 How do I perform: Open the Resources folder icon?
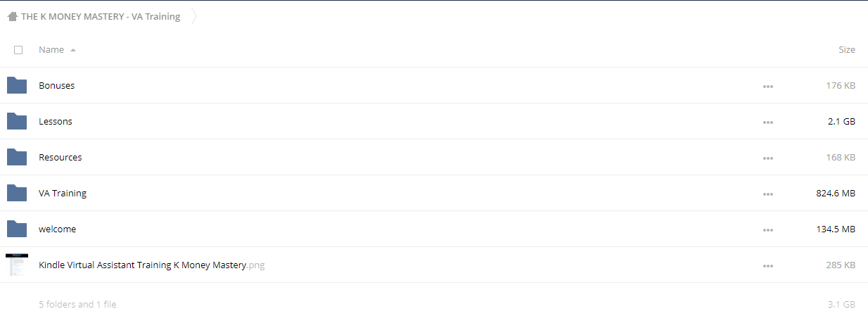(17, 157)
